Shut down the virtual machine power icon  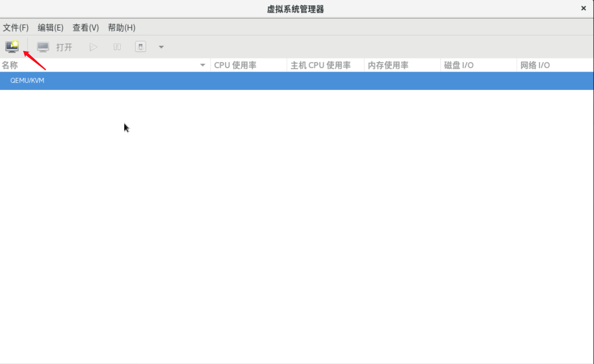pyautogui.click(x=141, y=47)
